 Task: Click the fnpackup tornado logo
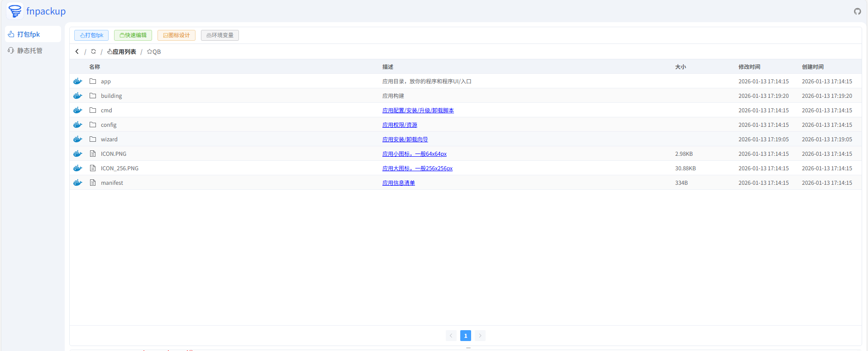(x=15, y=11)
